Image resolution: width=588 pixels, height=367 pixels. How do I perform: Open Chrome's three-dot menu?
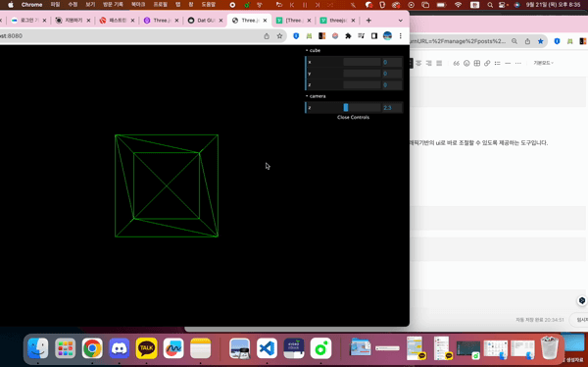click(x=401, y=36)
